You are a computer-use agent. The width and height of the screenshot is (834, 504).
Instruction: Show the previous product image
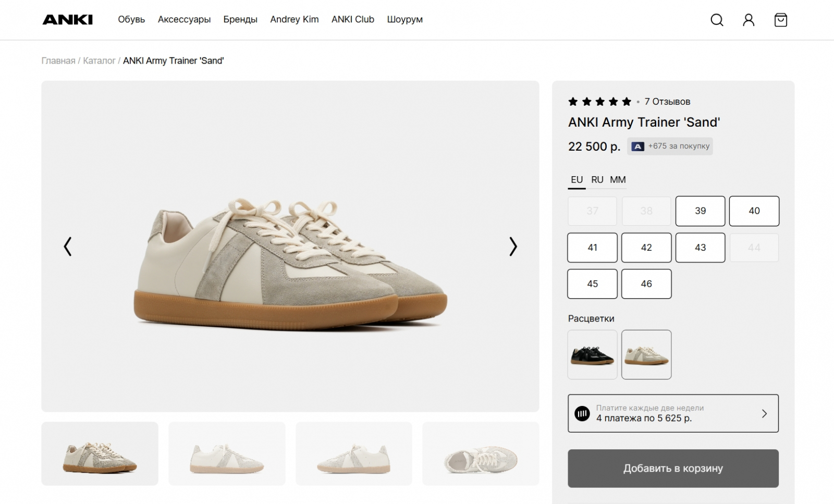point(68,247)
